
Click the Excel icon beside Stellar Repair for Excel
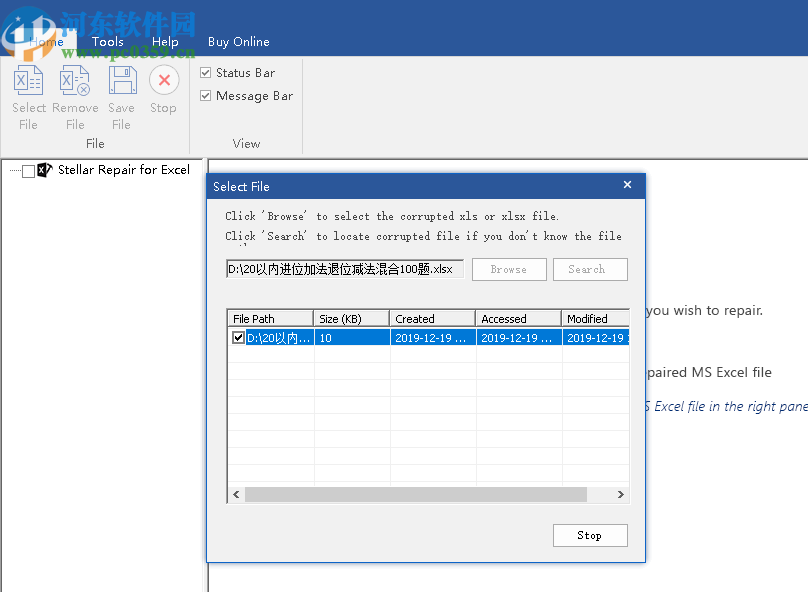point(44,170)
